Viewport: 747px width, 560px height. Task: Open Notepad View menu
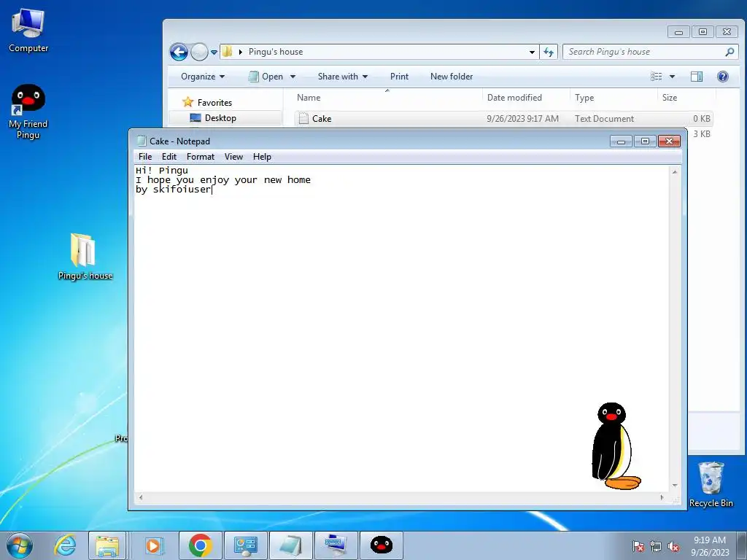pos(233,157)
